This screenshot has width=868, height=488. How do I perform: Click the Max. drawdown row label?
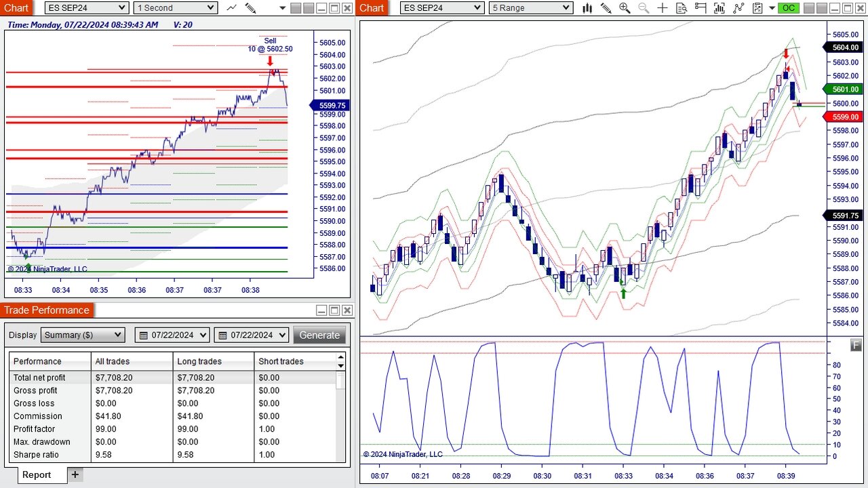point(41,442)
